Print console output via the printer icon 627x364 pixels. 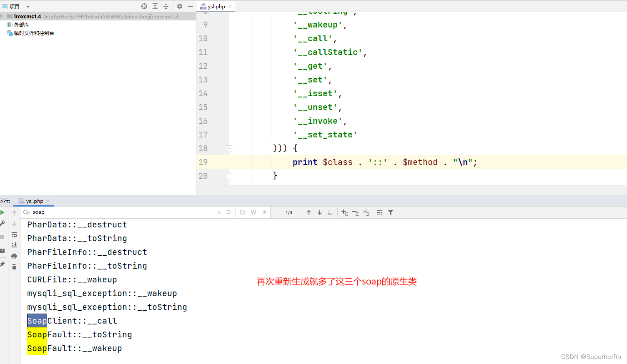point(14,257)
